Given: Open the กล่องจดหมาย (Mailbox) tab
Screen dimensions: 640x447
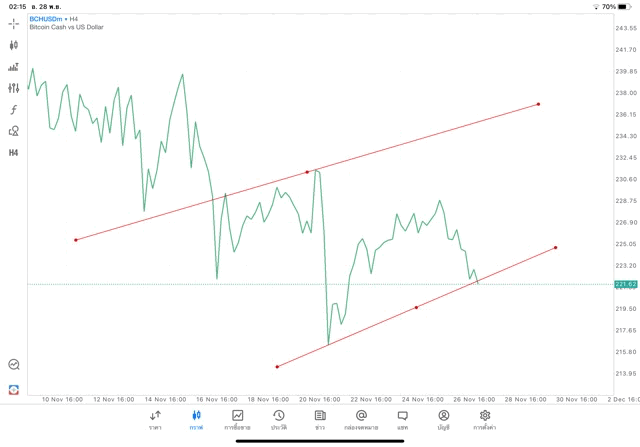Looking at the screenshot, I should tap(361, 419).
